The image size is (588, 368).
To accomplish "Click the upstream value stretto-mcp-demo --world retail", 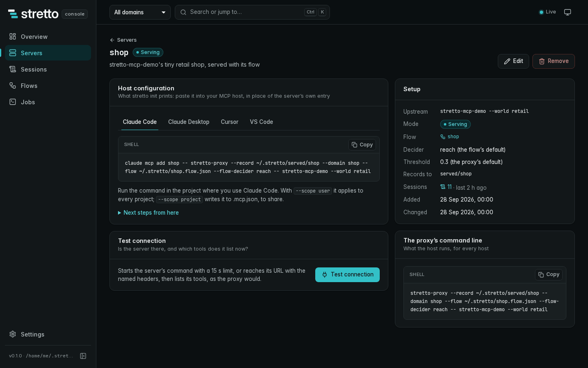I will click(x=484, y=111).
